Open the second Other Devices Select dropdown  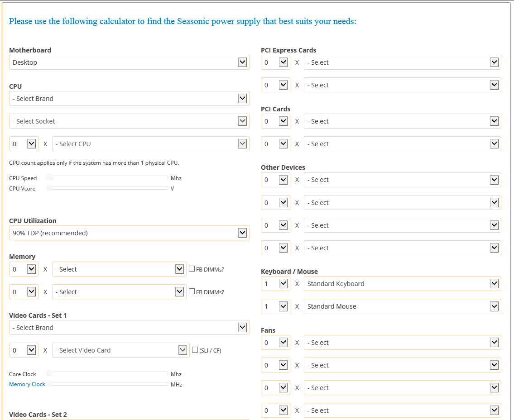click(x=403, y=203)
